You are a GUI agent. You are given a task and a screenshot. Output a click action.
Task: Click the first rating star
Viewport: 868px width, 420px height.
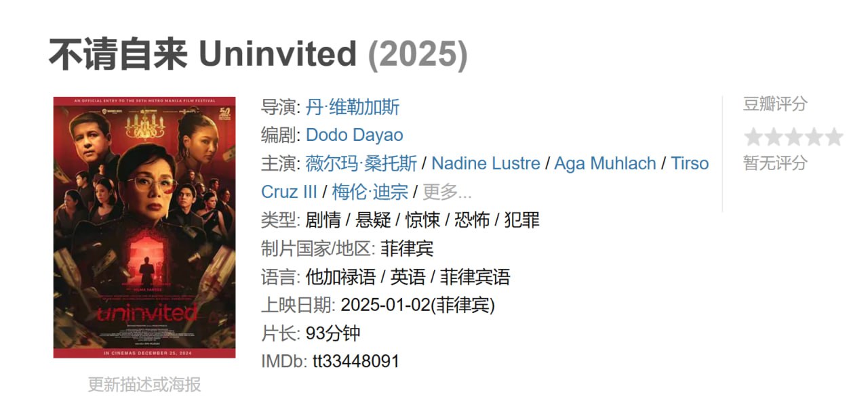point(753,138)
